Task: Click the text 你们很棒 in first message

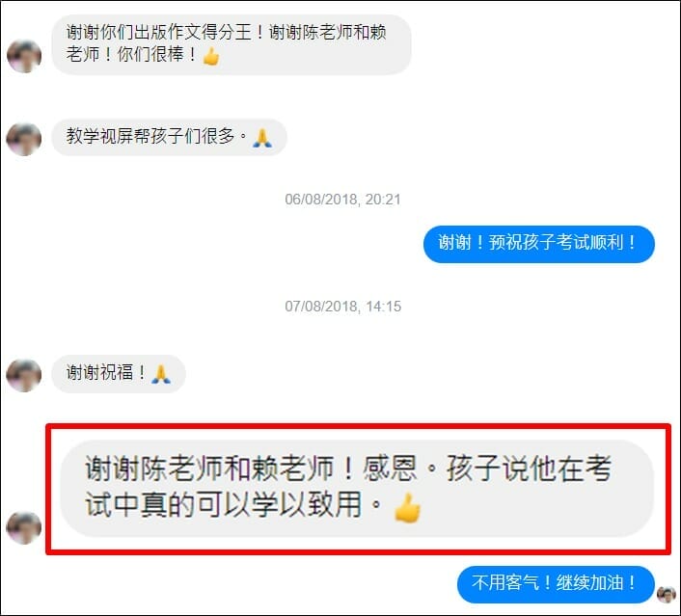Action: coord(150,54)
